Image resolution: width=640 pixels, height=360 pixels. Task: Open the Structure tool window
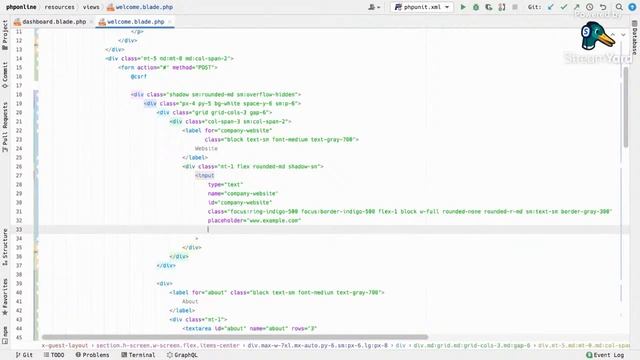[x=5, y=247]
